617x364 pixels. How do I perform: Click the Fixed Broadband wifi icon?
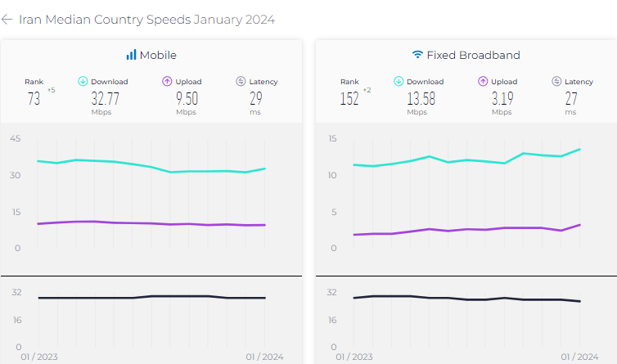tap(417, 55)
